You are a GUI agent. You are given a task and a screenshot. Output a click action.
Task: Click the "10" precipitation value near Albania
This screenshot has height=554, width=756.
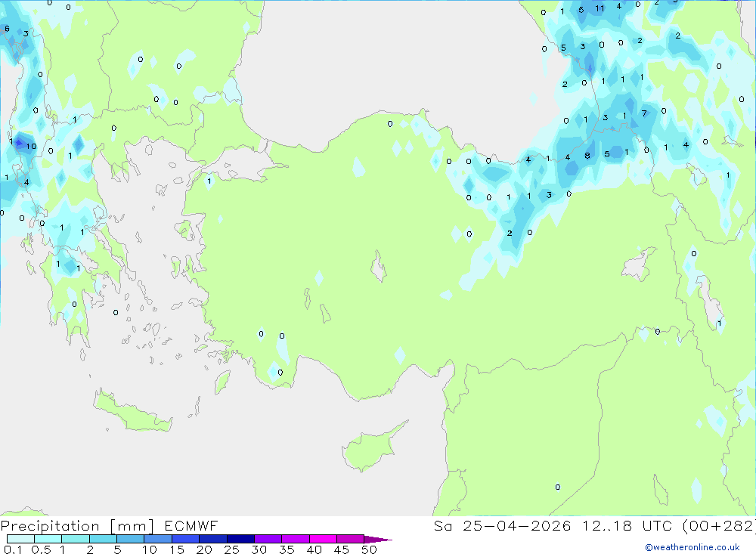tap(31, 146)
